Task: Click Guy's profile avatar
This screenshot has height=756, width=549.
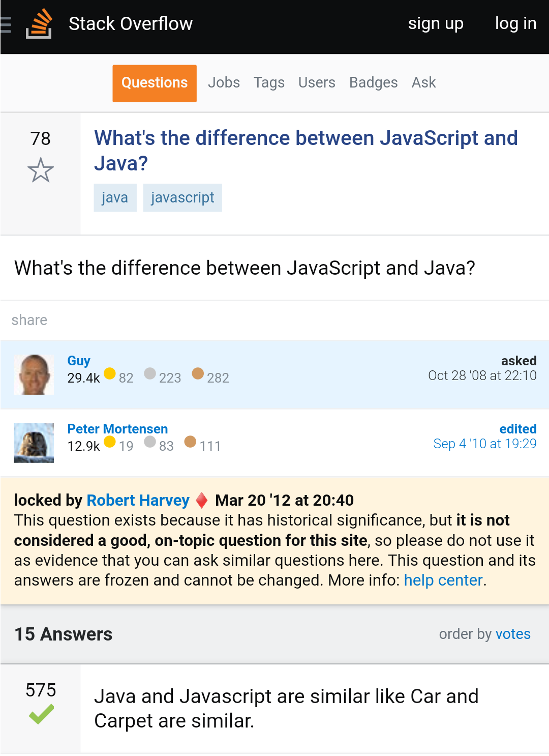Action: click(34, 374)
